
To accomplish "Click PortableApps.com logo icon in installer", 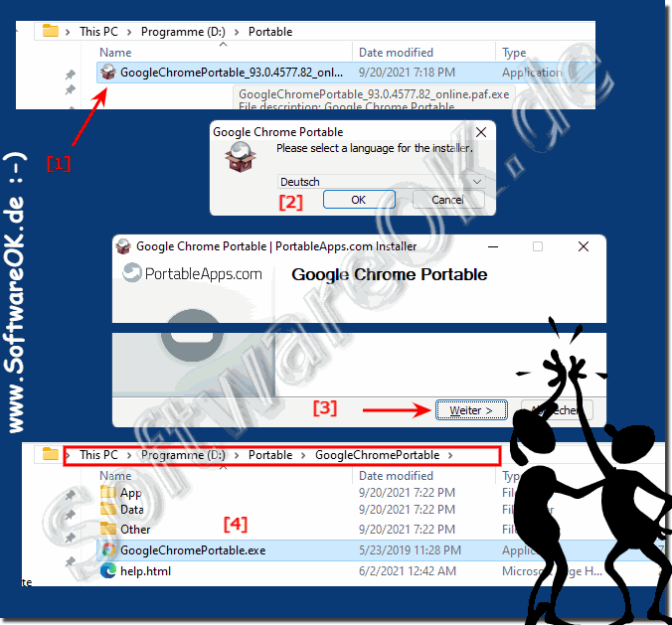I will (x=132, y=272).
